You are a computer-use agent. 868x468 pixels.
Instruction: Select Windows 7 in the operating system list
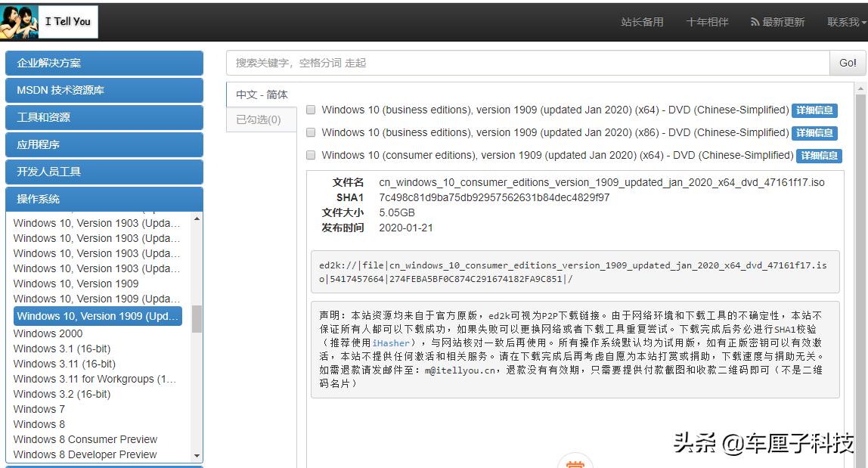click(x=39, y=409)
